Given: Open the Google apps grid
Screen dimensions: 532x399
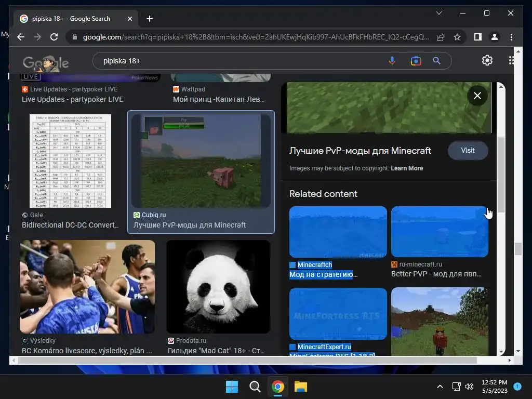Looking at the screenshot, I should [x=511, y=60].
